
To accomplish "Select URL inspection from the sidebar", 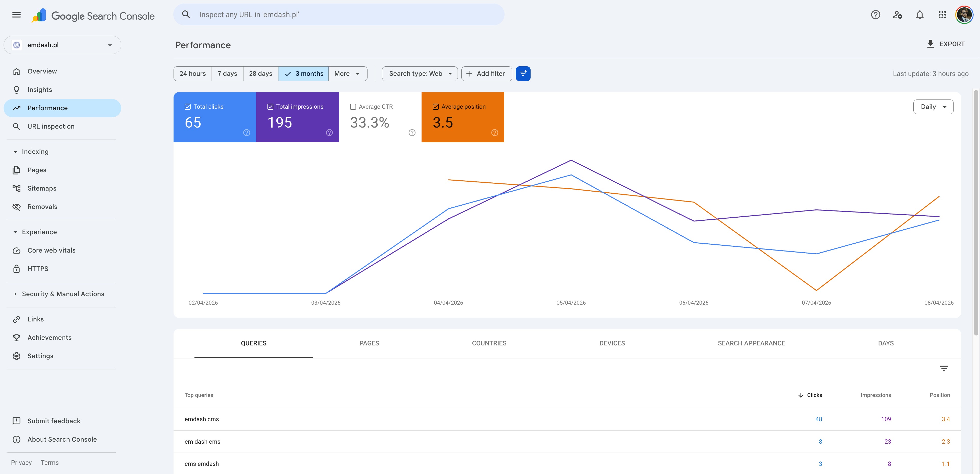I will (51, 126).
